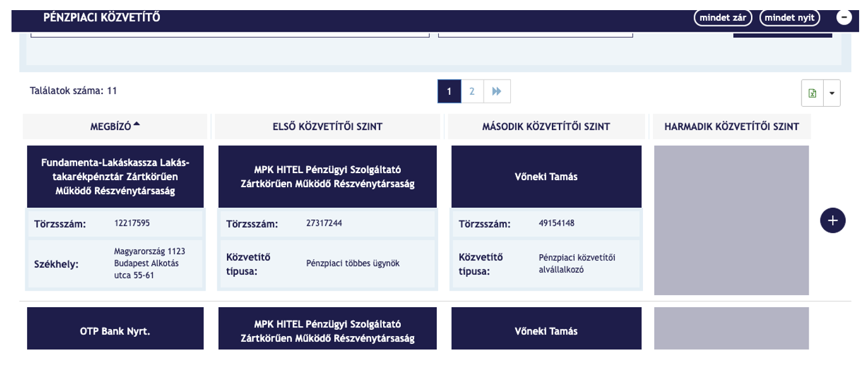
Task: Select MPK HITEL card in OTP Bank row
Action: click(327, 329)
